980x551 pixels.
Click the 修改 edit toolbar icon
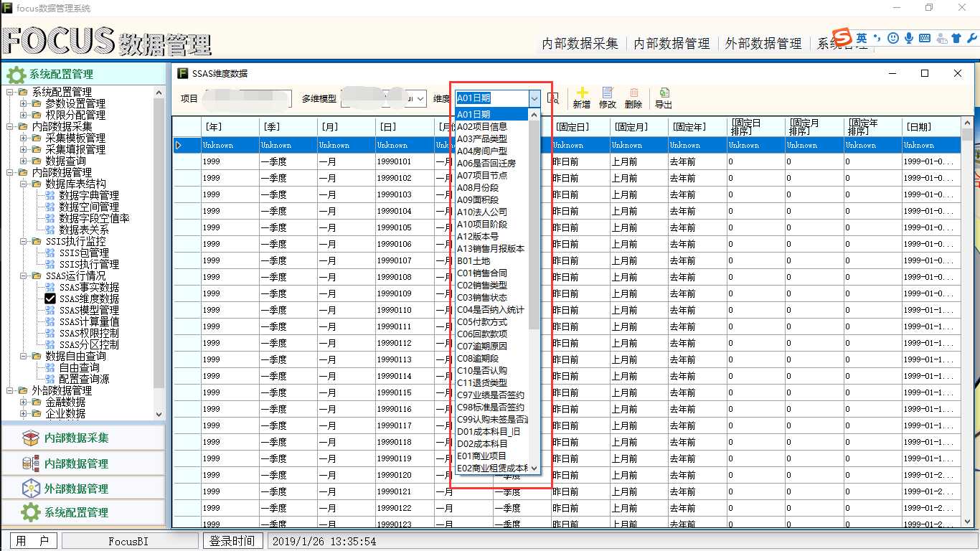[x=608, y=93]
